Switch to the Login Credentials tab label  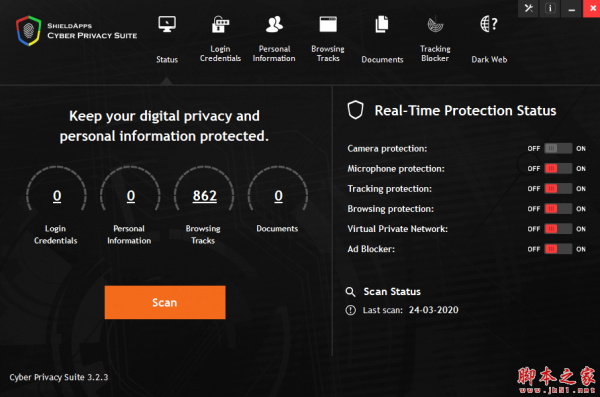click(x=220, y=54)
